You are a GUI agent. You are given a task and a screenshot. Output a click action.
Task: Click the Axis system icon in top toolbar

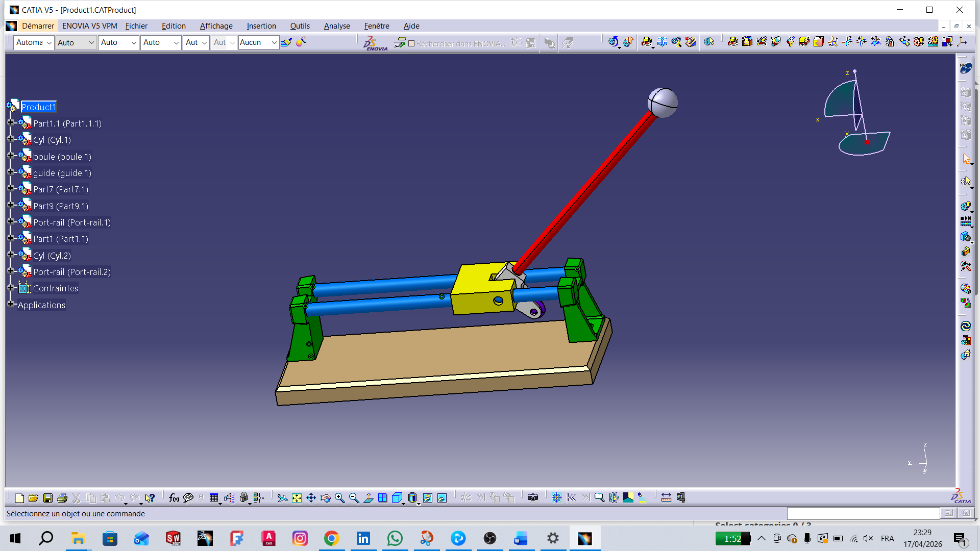962,42
